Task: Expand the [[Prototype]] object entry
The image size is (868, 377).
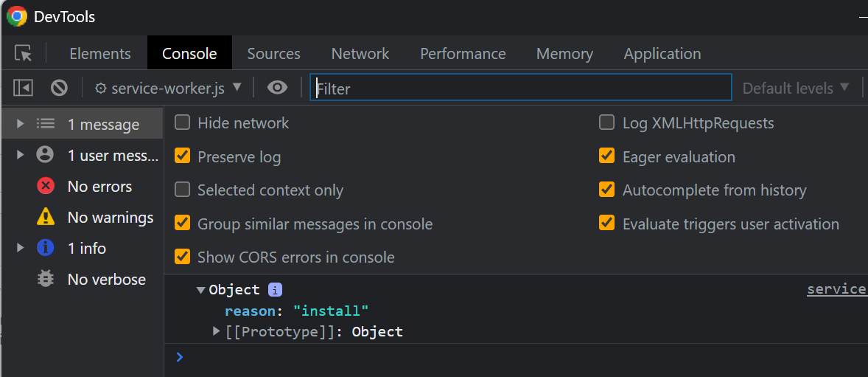Action: 217,331
